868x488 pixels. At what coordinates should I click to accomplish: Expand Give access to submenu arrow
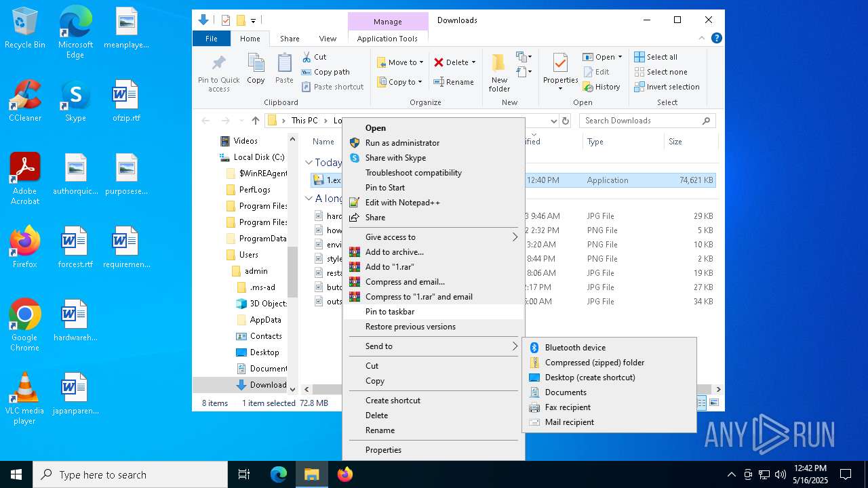(515, 237)
